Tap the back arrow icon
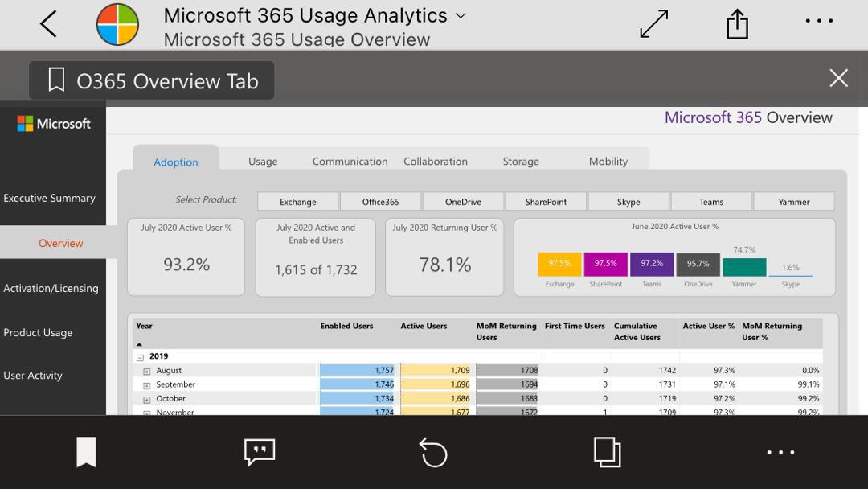 click(48, 24)
